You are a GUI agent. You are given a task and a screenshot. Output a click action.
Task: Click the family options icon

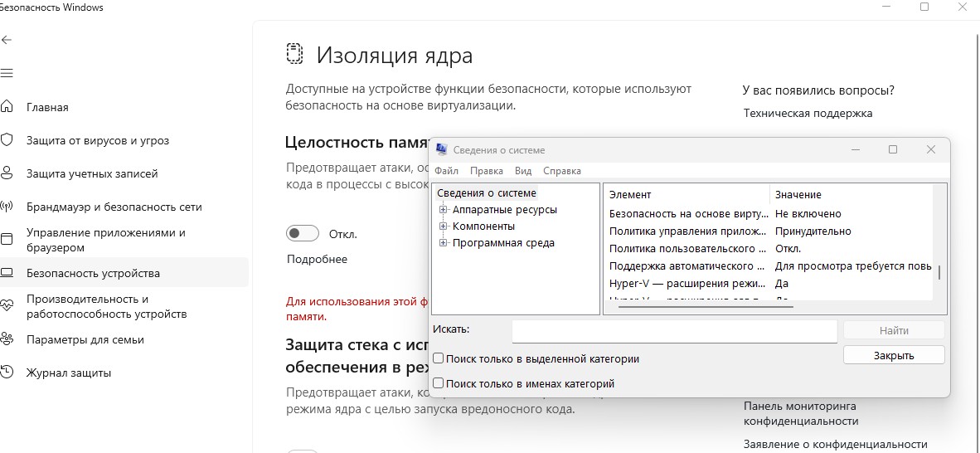pos(7,339)
